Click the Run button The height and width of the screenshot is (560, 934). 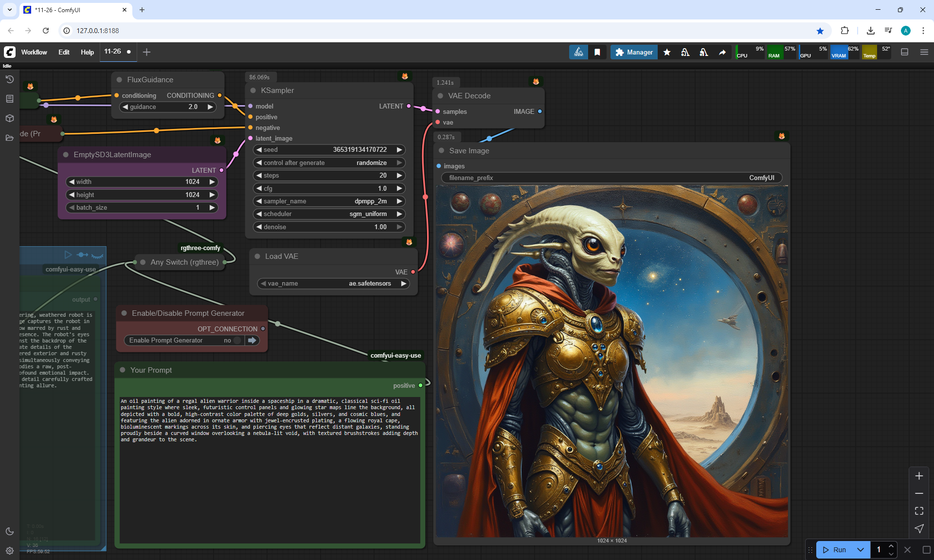tap(835, 550)
